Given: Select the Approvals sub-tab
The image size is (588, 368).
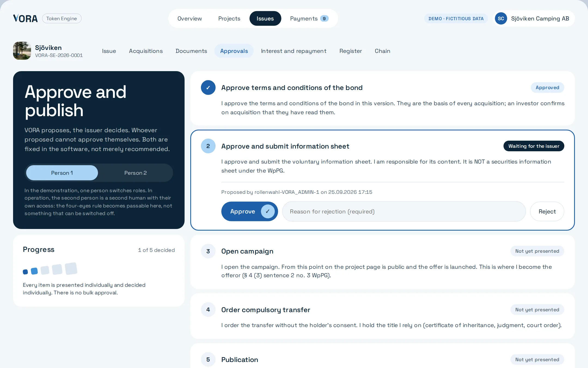Looking at the screenshot, I should [x=234, y=51].
